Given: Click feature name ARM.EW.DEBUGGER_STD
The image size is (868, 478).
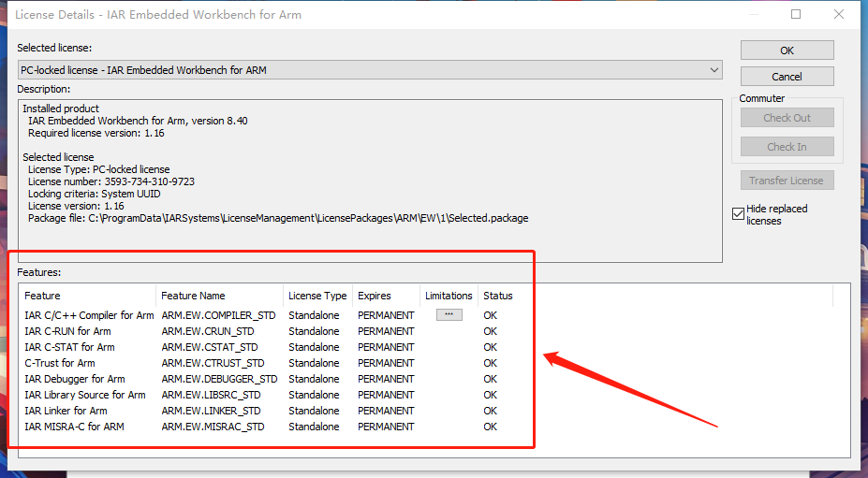Looking at the screenshot, I should 219,379.
